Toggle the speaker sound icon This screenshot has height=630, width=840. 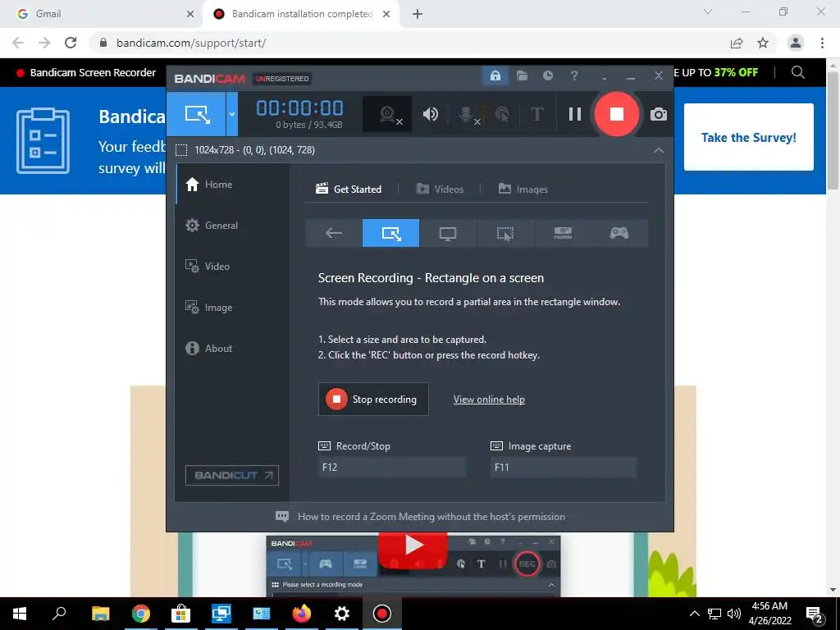coord(430,114)
